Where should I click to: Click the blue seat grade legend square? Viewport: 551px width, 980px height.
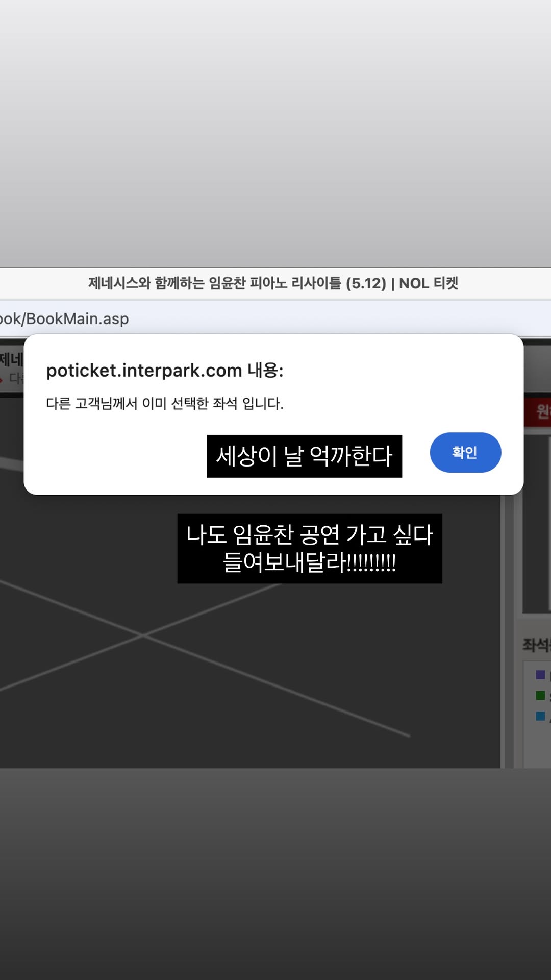pos(540,716)
